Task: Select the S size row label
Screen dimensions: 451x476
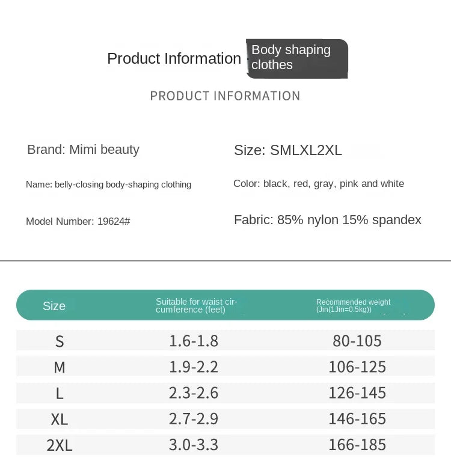Action: tap(60, 341)
